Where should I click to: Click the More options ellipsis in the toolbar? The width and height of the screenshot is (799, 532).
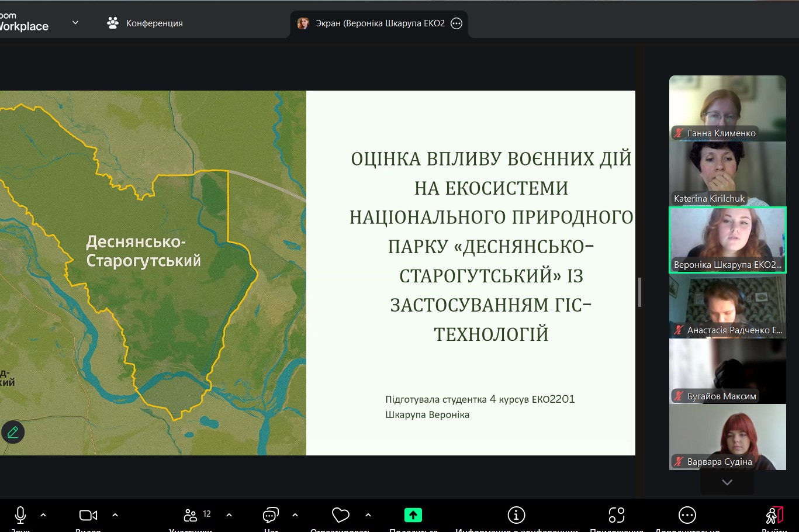pyautogui.click(x=687, y=515)
